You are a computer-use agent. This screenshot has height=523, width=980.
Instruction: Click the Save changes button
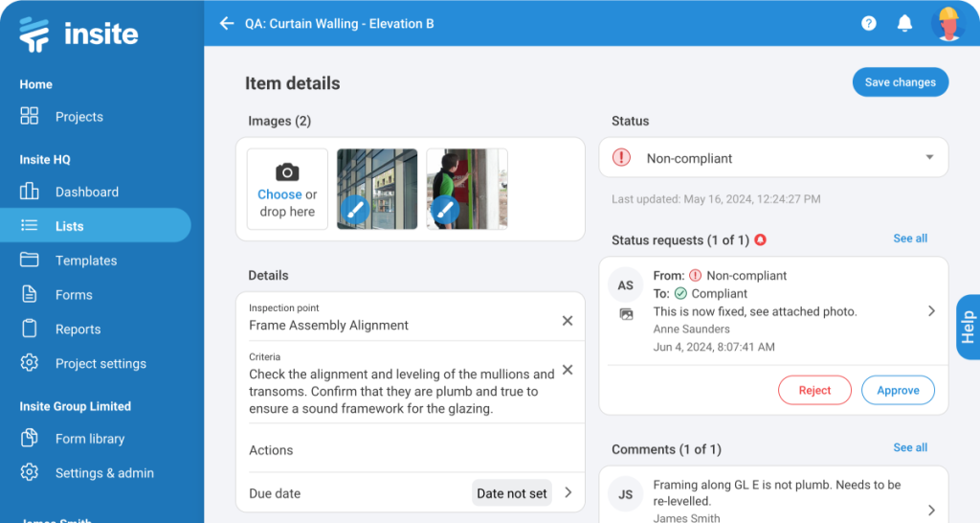pyautogui.click(x=900, y=82)
